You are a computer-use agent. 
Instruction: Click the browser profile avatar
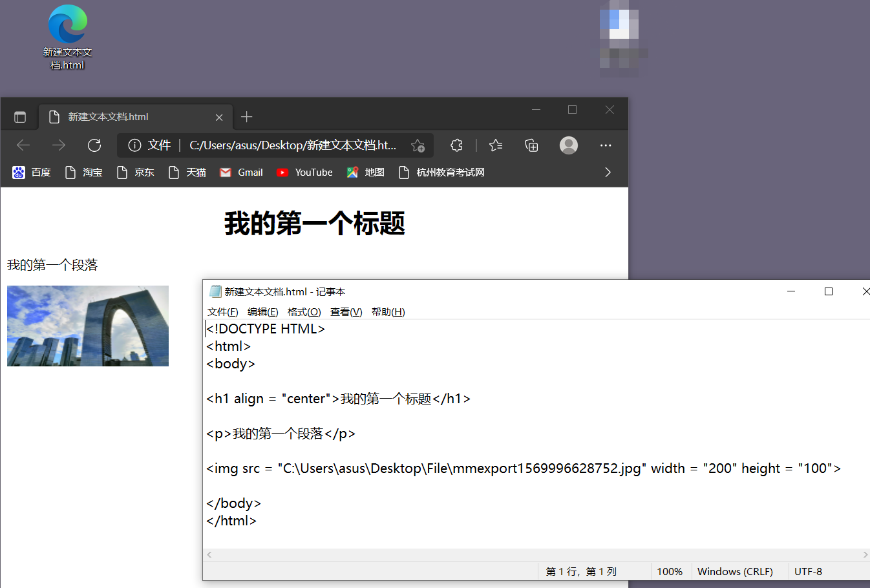[569, 145]
